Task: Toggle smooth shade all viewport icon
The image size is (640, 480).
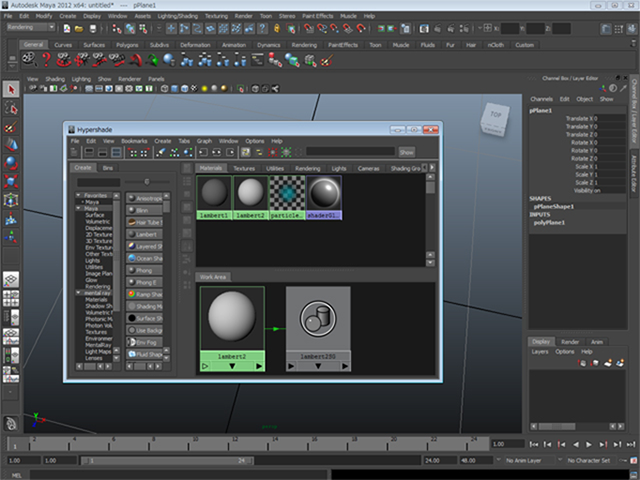Action: (174, 89)
